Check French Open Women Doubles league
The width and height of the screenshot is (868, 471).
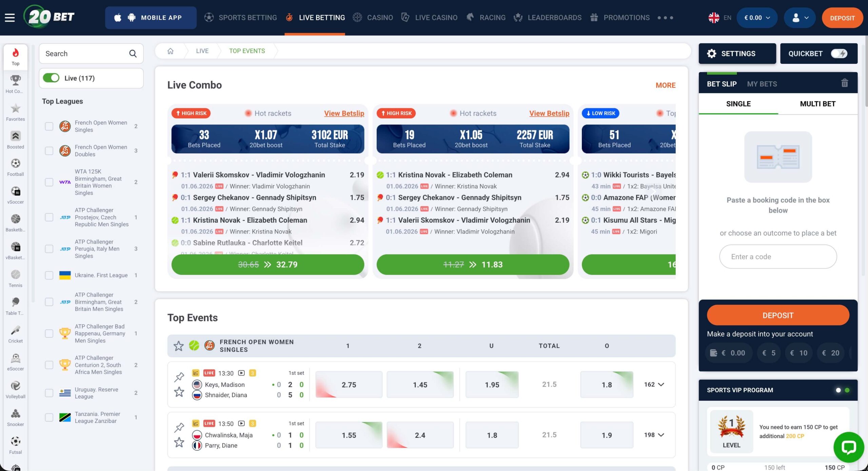coord(49,151)
